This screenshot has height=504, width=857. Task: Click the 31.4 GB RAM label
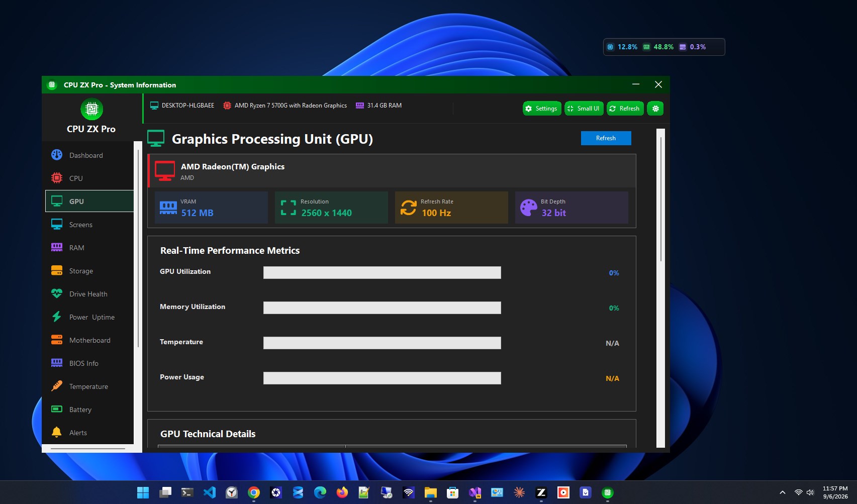click(385, 106)
